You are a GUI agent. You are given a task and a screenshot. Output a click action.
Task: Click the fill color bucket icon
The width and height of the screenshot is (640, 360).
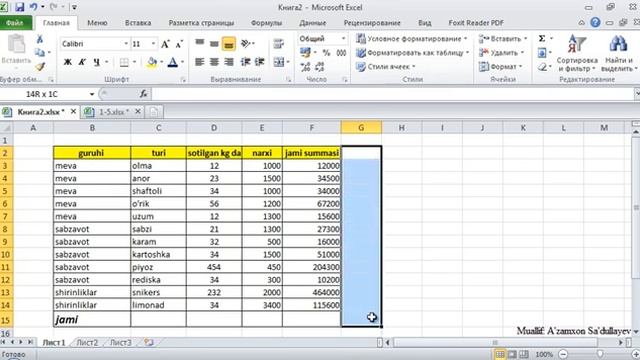coord(152,62)
